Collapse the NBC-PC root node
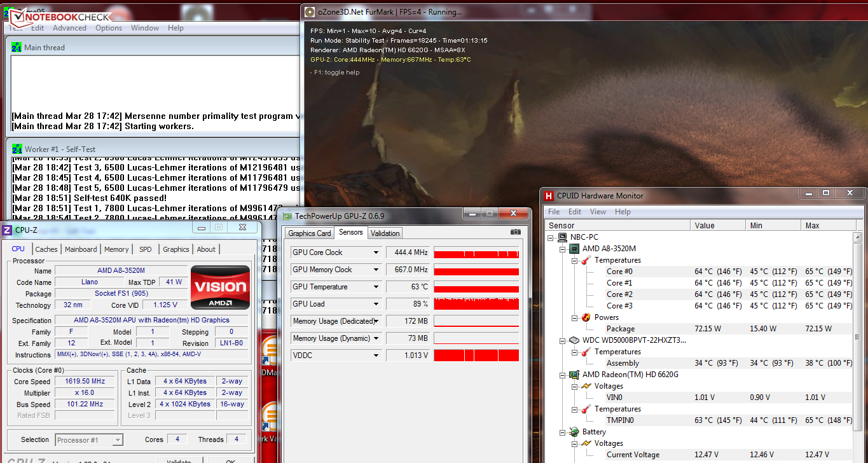Viewport: 868px width, 463px height. pos(551,237)
